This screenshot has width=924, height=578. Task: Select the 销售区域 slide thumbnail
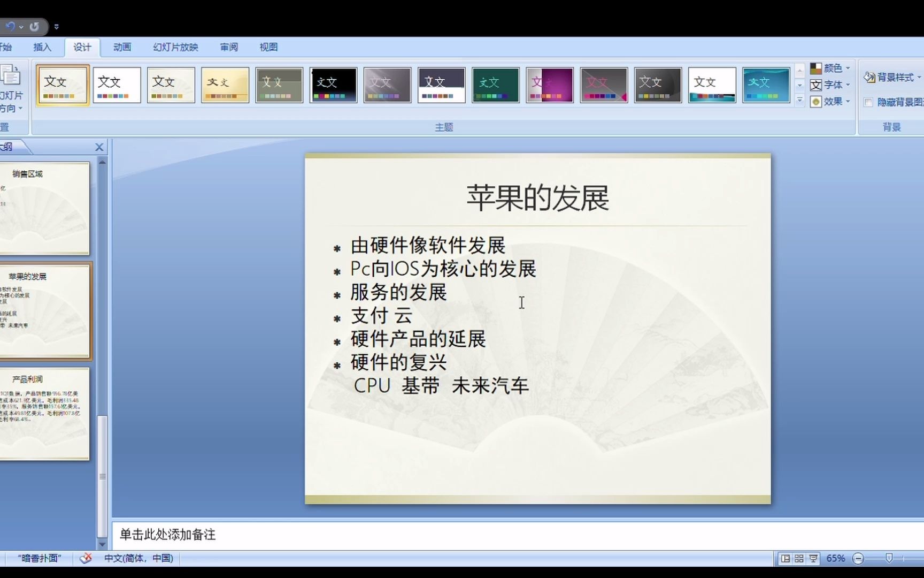(x=44, y=208)
